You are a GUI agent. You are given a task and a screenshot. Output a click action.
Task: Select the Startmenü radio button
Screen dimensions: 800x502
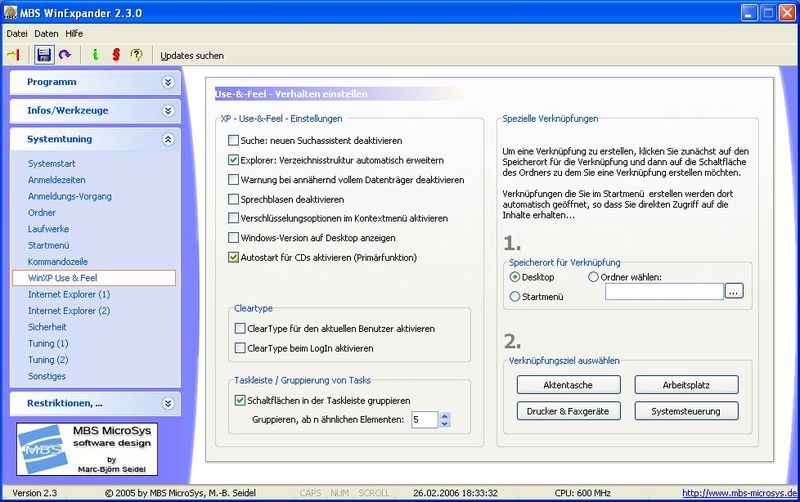click(x=516, y=296)
